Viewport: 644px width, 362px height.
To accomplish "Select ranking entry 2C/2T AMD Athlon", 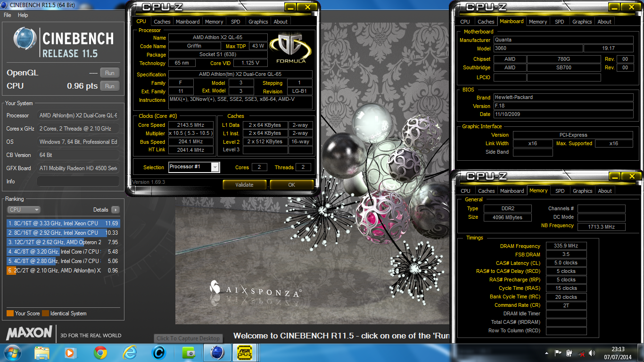I will 63,271.
